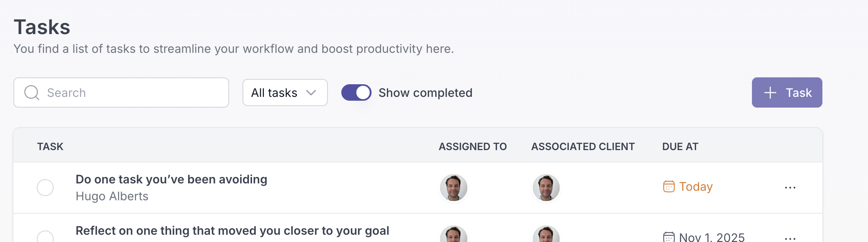Open the "Do one task you've been avoiding" task
The width and height of the screenshot is (868, 242).
171,180
